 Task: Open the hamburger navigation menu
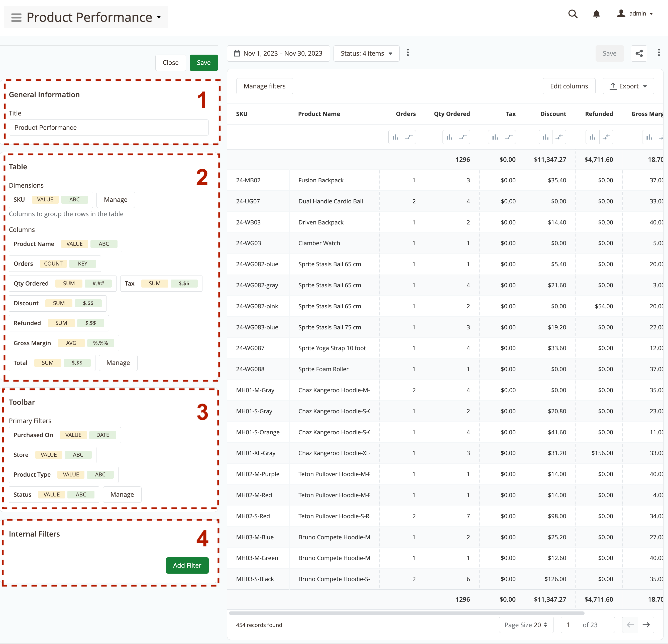[16, 17]
